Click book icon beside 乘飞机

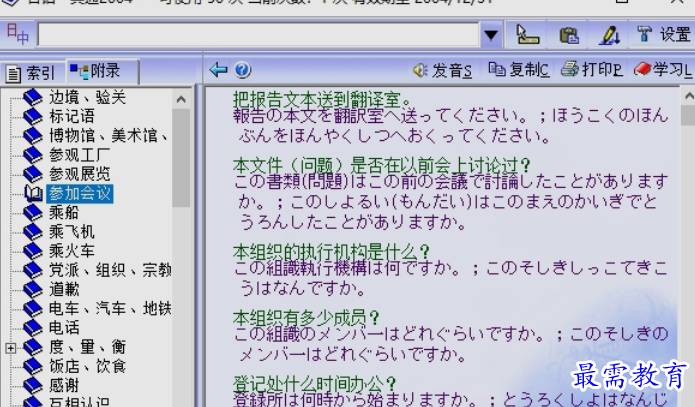click(x=33, y=232)
